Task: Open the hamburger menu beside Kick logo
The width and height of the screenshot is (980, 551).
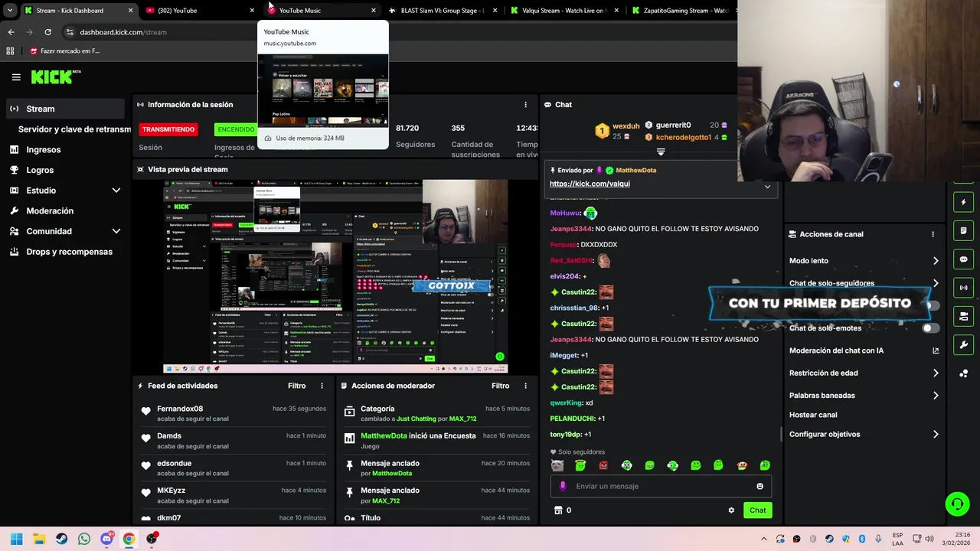Action: pos(16,77)
